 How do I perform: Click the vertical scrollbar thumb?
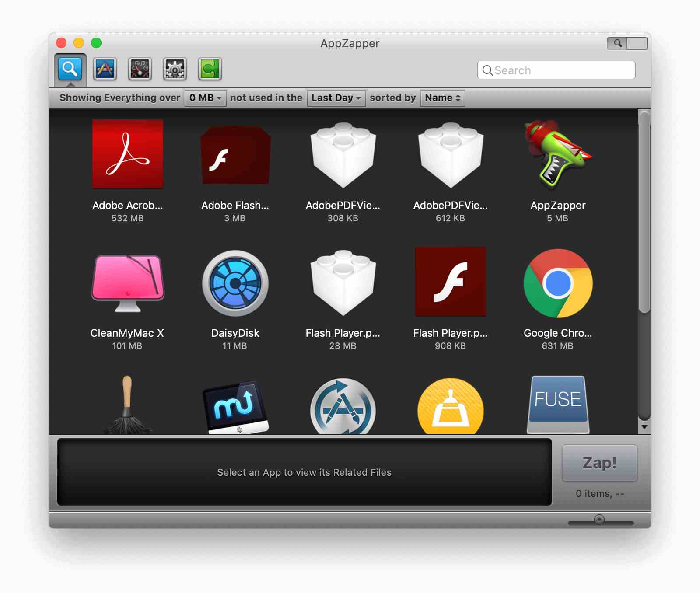coord(644,212)
